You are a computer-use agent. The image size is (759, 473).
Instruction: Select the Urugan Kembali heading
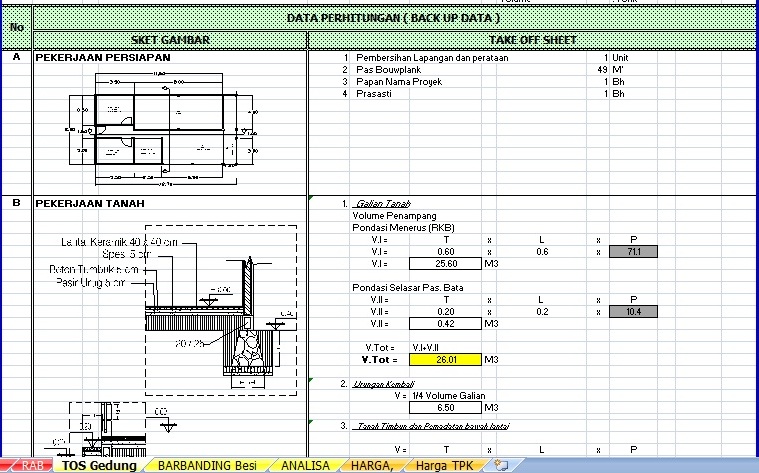[383, 384]
